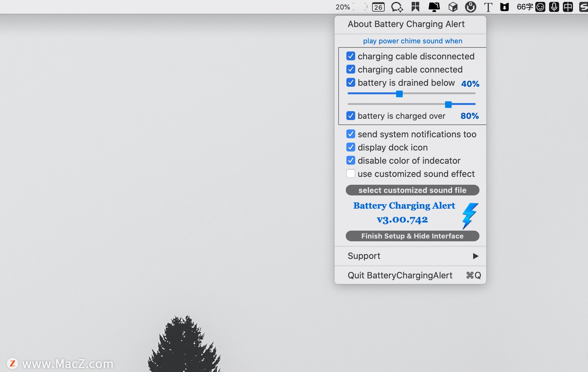Screen dimensions: 588x372
Task: Click the 40% drained threshold value
Action: (x=470, y=84)
